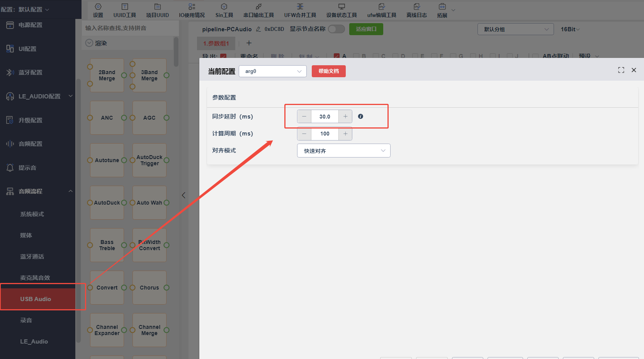Check the C checkbox
The height and width of the screenshot is (359, 644).
pos(376,56)
